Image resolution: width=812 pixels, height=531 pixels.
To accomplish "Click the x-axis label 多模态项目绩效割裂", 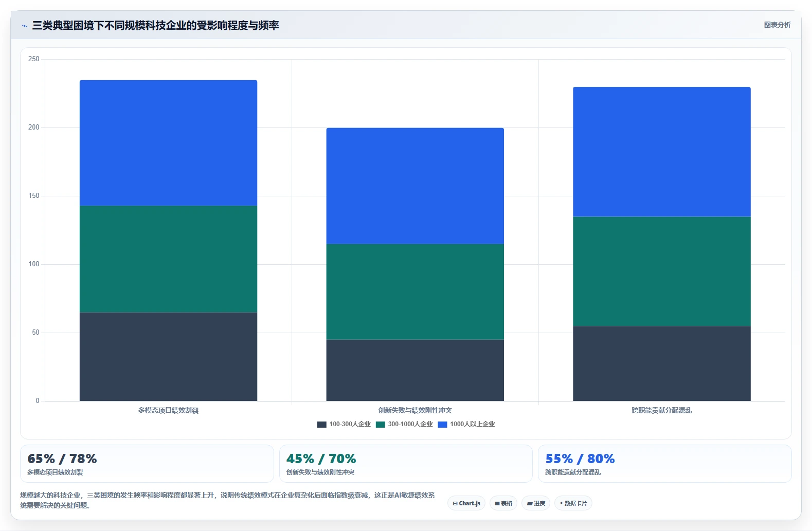I will (168, 410).
